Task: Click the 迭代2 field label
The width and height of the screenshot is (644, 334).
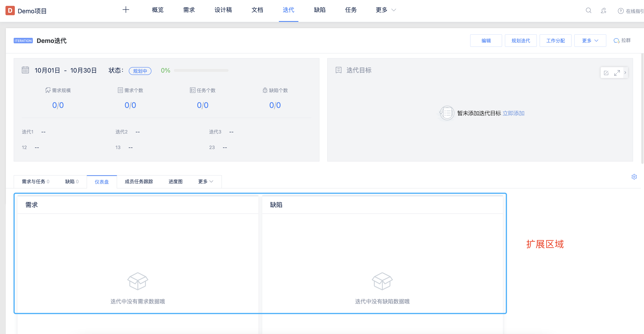Action: 122,132
